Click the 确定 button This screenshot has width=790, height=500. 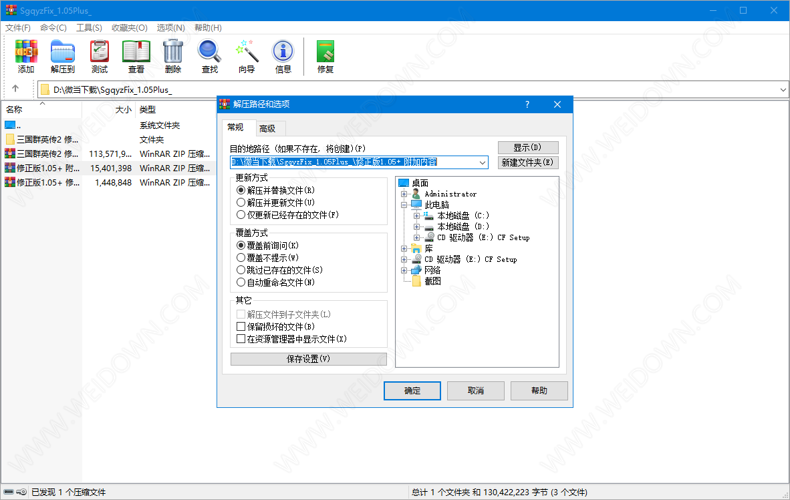[412, 391]
